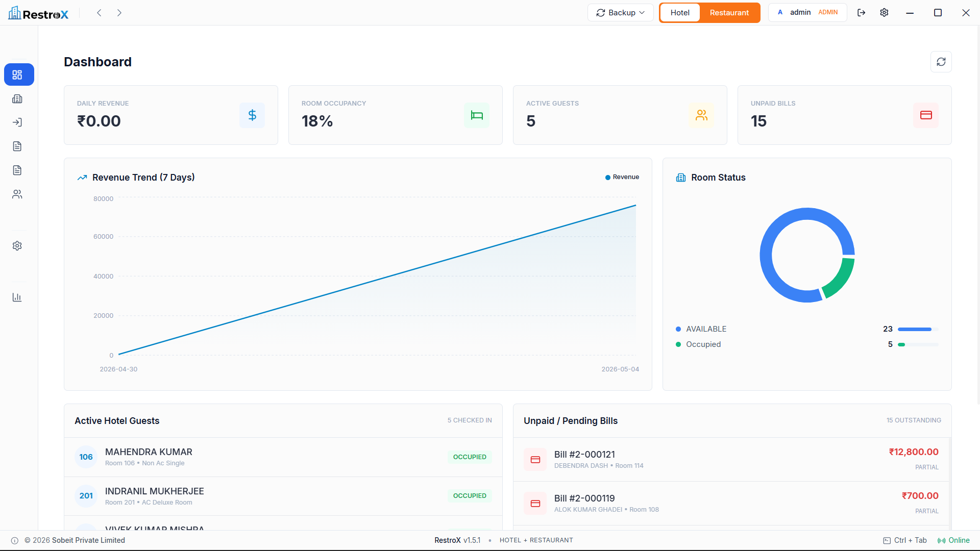Open the Rooms building icon in sidebar
Screen dimensions: 980x551
point(17,99)
